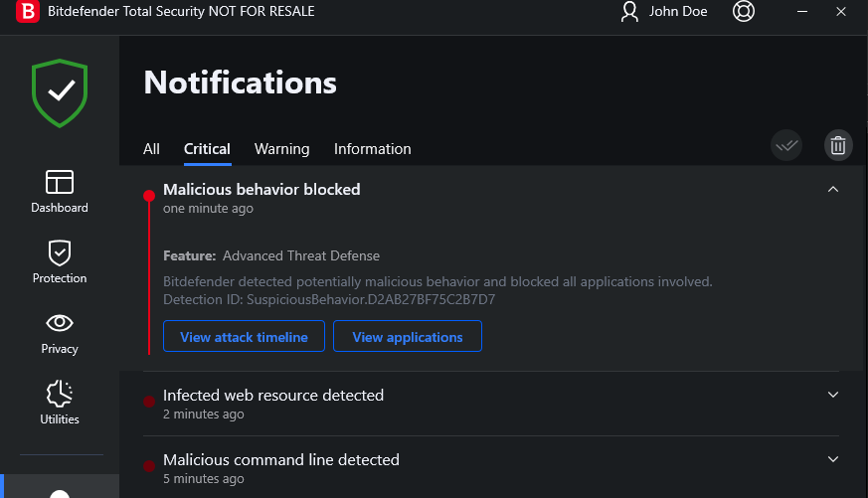Click the Malicious behavior blocked title
Screen dimensions: 868x498
261,189
